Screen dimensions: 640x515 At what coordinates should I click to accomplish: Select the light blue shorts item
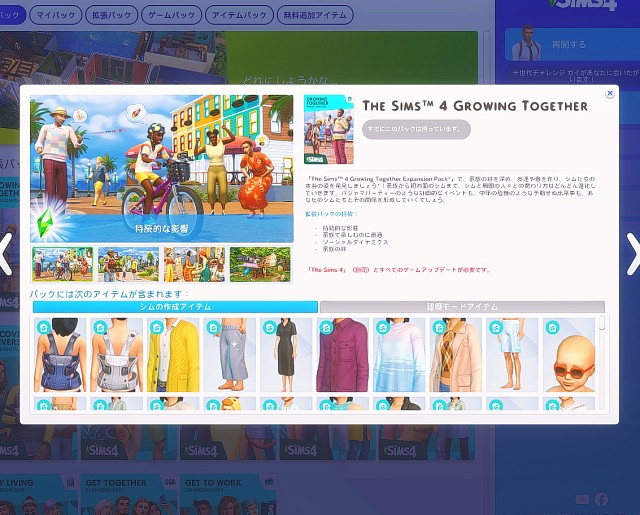(512, 355)
